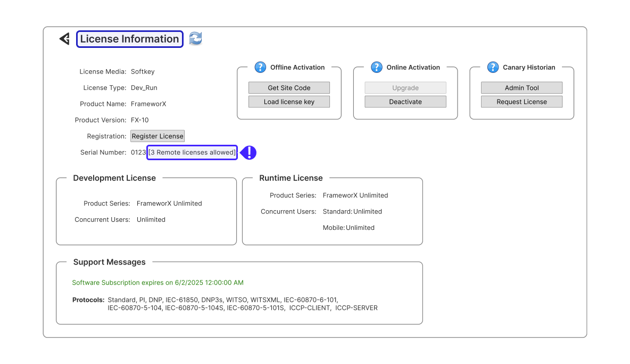Click Product Version value FX-10
The height and width of the screenshot is (364, 630).
(140, 120)
